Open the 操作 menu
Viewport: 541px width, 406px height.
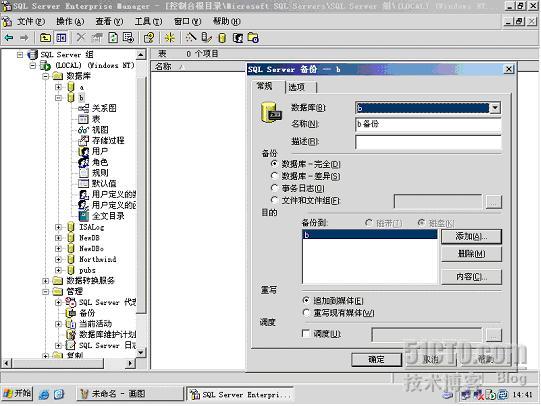pyautogui.click(x=70, y=21)
